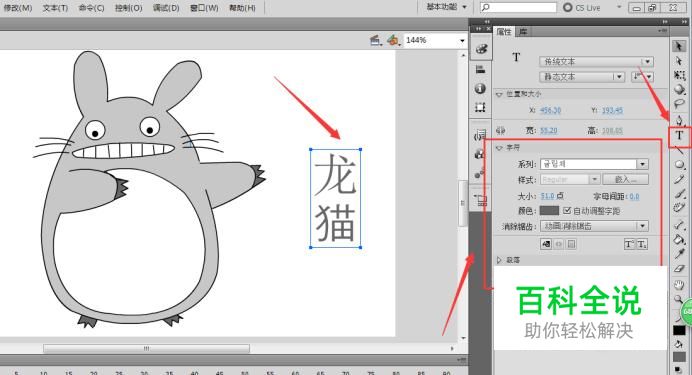Screen dimensions: 692x375
Task: Open the 帮助(H) menu
Action: tap(242, 8)
